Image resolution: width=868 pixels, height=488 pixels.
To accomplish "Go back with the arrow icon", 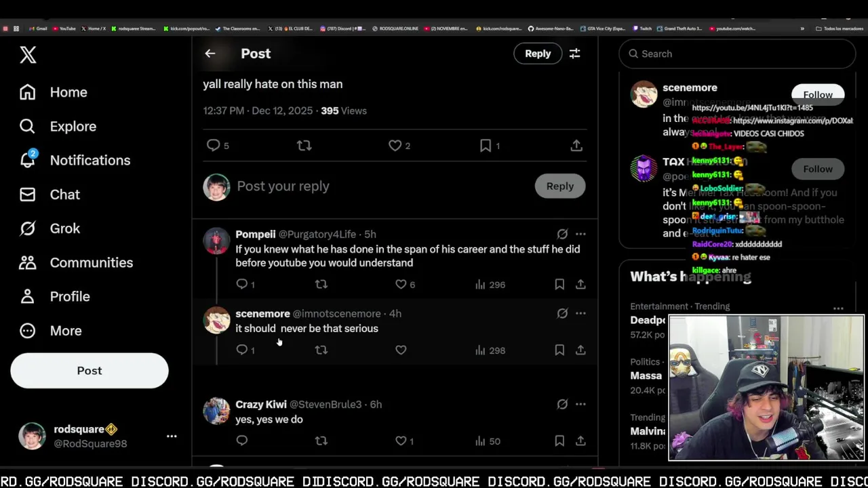I will (210, 54).
